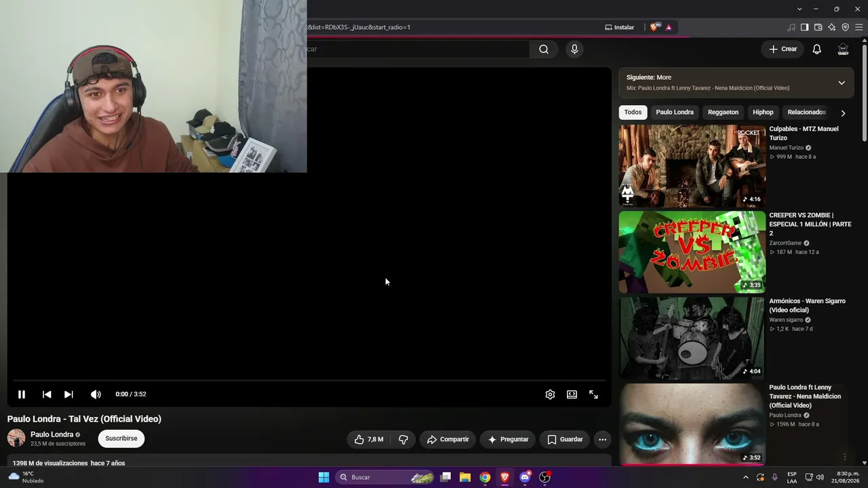This screenshot has width=868, height=488.
Task: Expand the Siguiente: More playlist panel
Action: tap(842, 83)
